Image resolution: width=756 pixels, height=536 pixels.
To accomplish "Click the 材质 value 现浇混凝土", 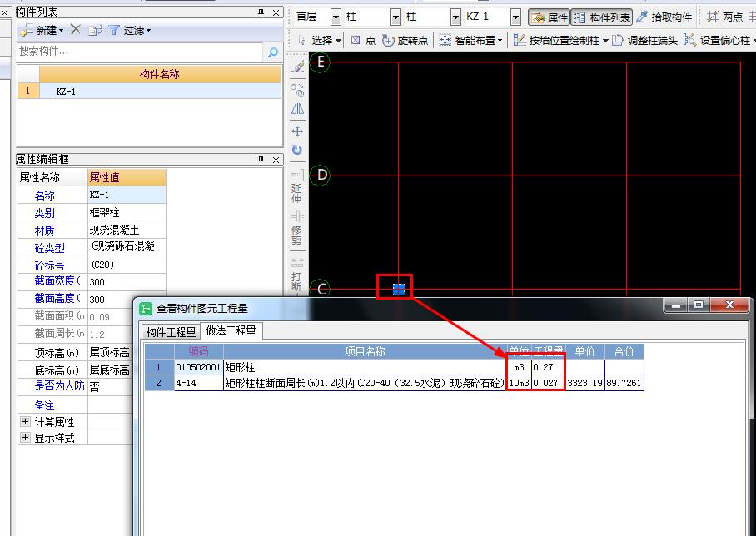I will (127, 230).
